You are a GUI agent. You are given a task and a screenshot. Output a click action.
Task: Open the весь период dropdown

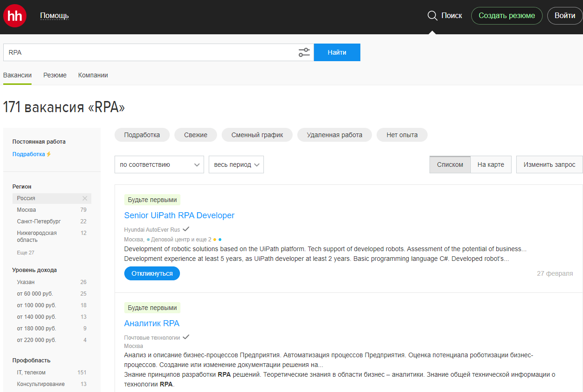click(236, 164)
